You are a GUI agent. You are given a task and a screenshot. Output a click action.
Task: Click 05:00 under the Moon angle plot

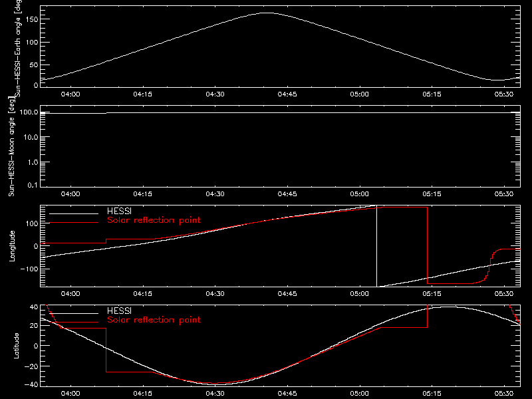click(x=360, y=194)
